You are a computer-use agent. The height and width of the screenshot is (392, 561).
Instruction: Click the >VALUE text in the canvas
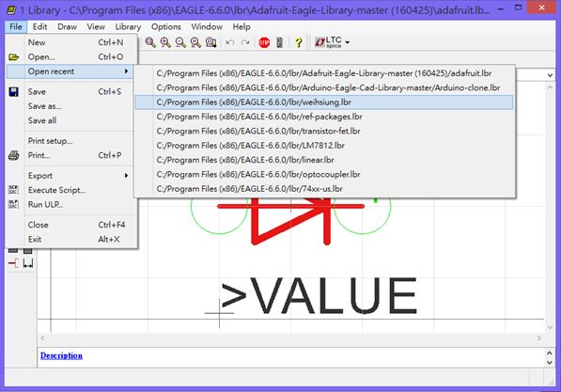tap(319, 296)
